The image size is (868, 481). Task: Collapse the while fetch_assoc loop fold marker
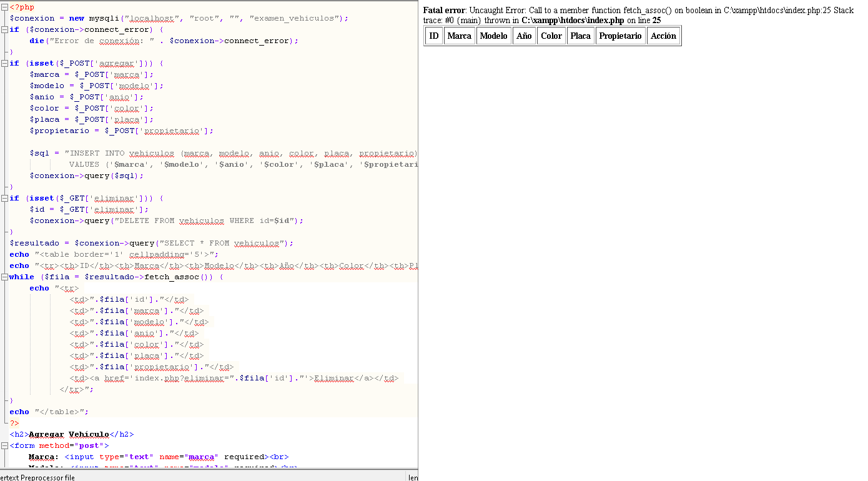tap(4, 277)
